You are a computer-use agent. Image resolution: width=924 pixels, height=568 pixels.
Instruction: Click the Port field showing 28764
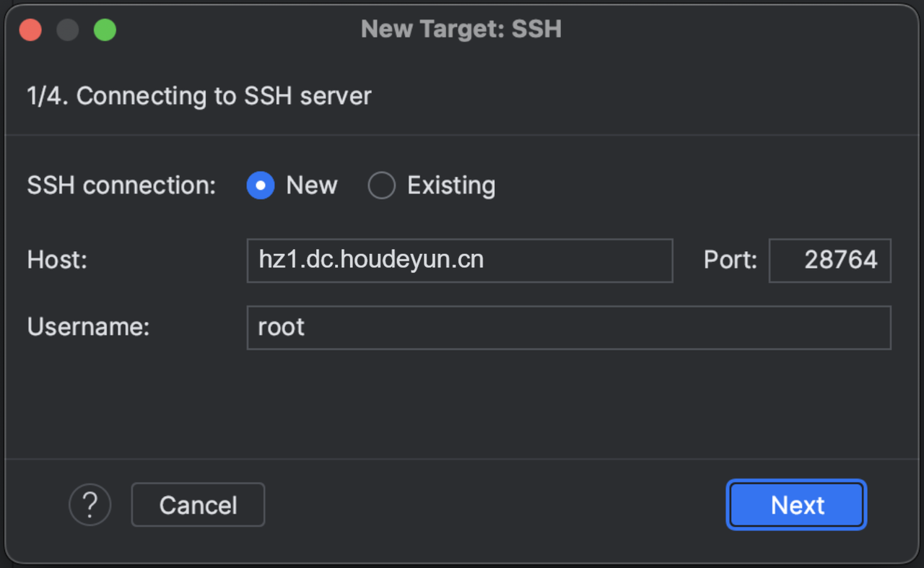[829, 260]
